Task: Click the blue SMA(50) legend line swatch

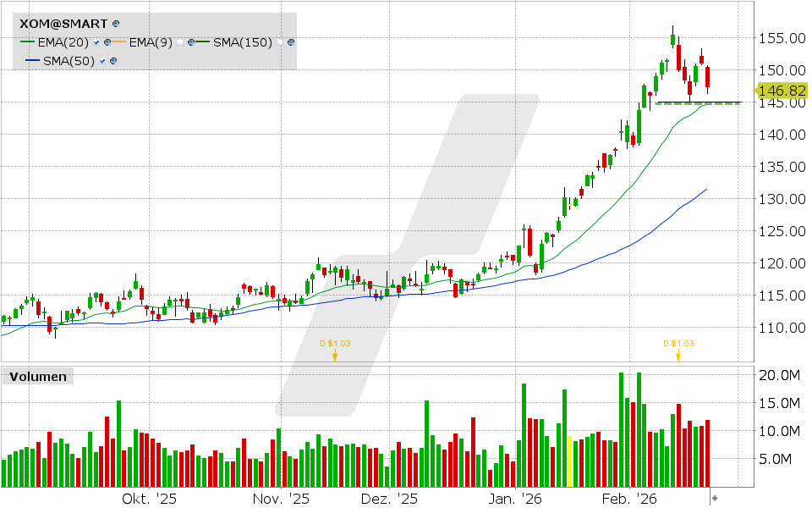Action: coord(33,59)
